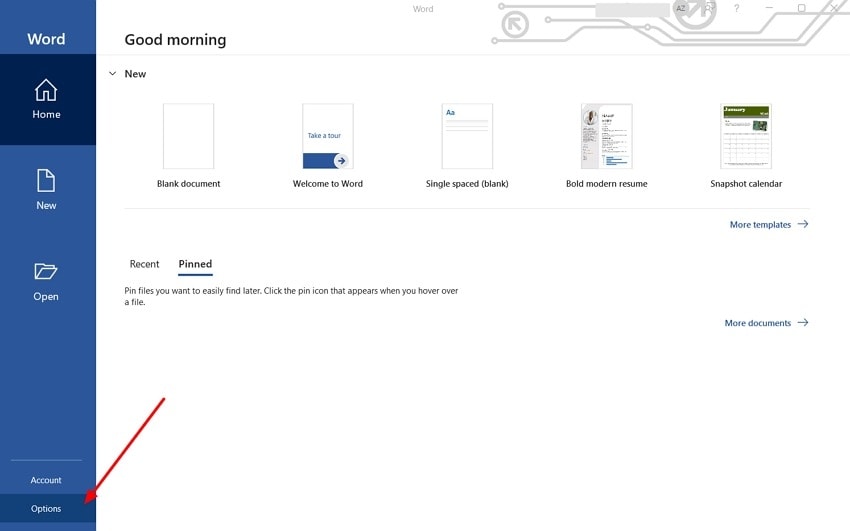This screenshot has height=531, width=850.
Task: Click the 'Single spaced (blank)' label text
Action: tap(467, 184)
